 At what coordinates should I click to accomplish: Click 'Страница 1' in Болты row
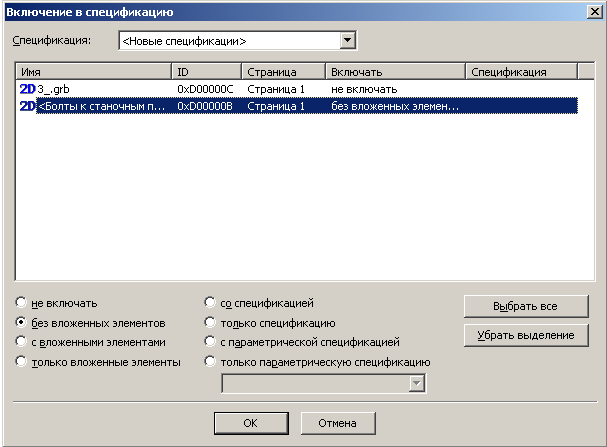[276, 106]
